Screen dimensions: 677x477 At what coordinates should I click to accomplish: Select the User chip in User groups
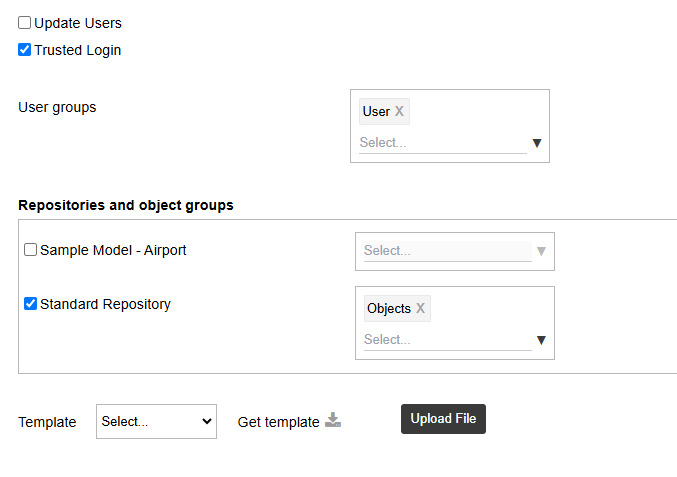pos(376,112)
